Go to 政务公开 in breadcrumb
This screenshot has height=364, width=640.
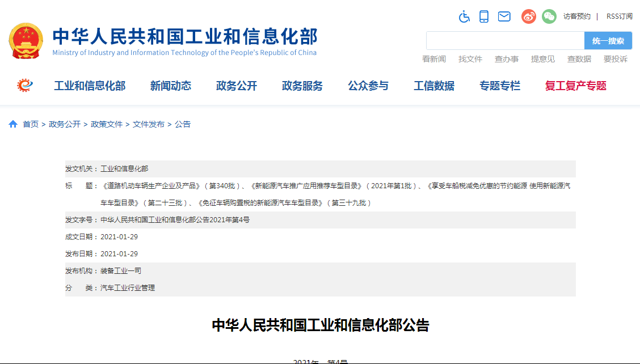coord(65,124)
